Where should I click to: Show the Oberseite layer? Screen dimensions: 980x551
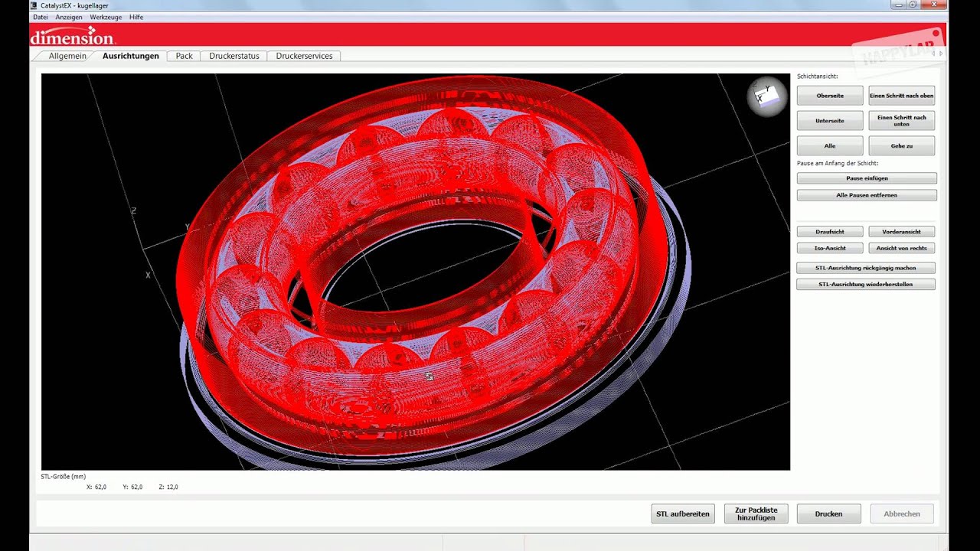830,96
